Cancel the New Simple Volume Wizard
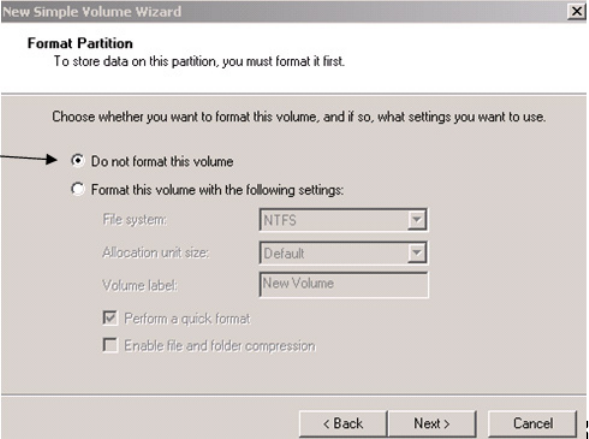 pyautogui.click(x=533, y=424)
